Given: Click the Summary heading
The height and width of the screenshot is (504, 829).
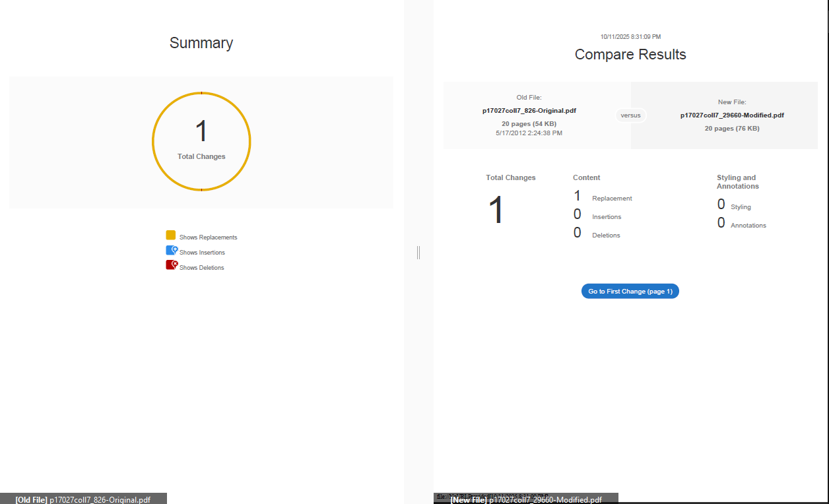Looking at the screenshot, I should tap(201, 43).
